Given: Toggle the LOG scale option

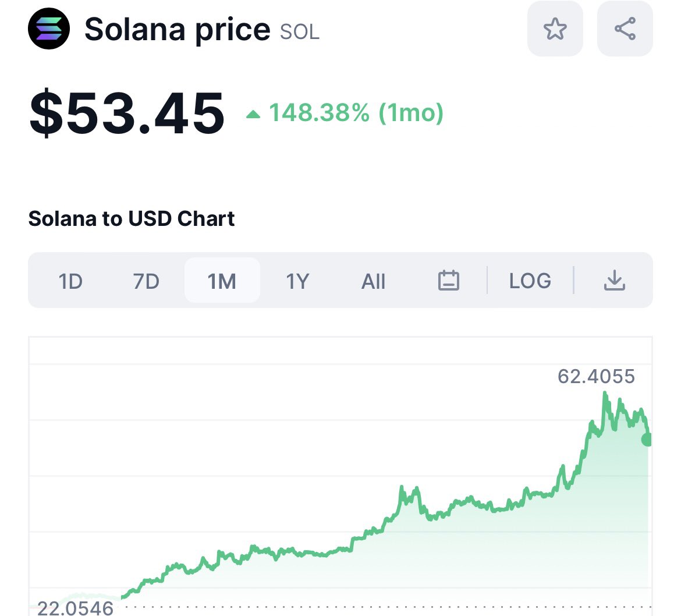Looking at the screenshot, I should pyautogui.click(x=530, y=281).
